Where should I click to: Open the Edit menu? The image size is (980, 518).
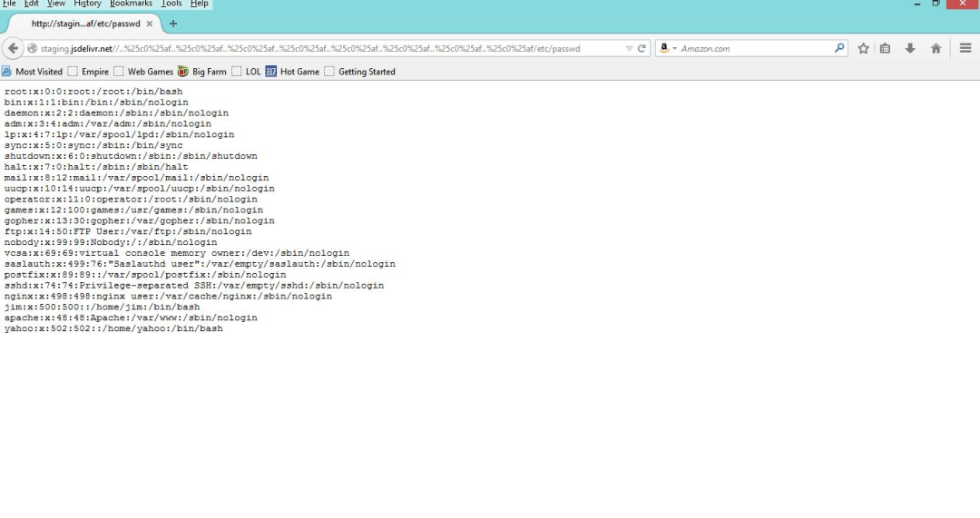coord(31,4)
